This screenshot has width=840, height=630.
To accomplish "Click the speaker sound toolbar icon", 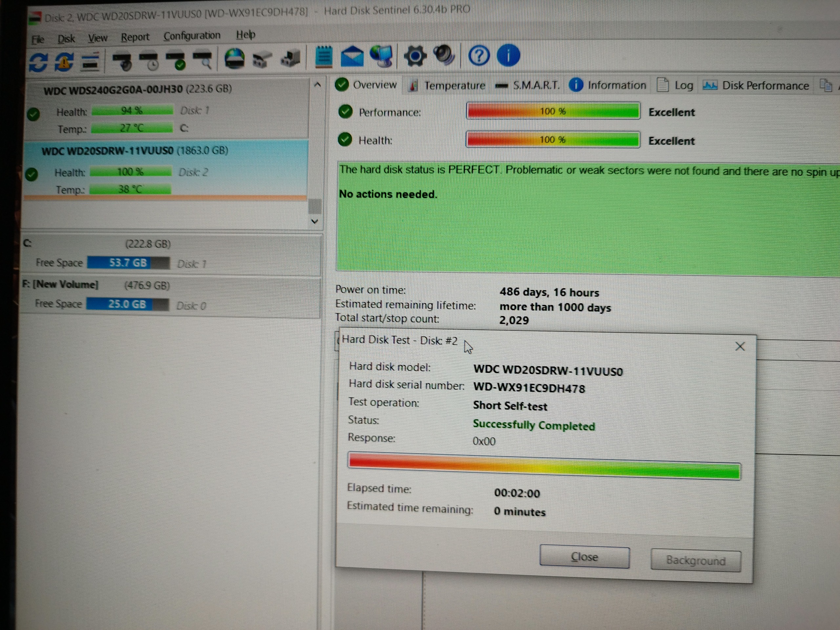I will coord(444,55).
